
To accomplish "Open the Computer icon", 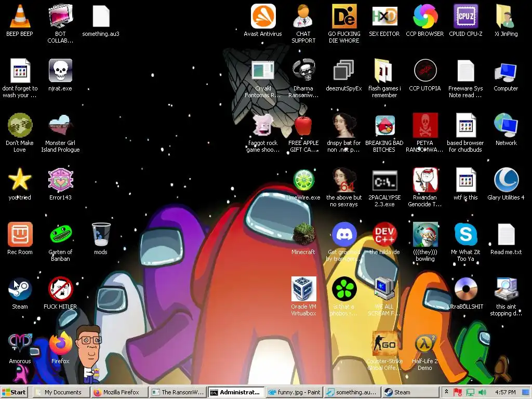I will [506, 72].
